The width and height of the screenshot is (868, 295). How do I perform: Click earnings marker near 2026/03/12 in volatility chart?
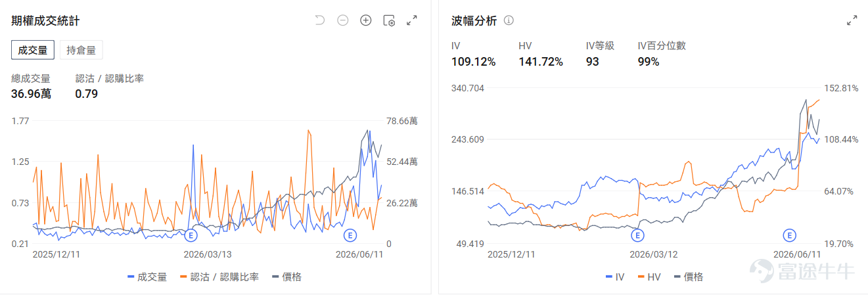pyautogui.click(x=637, y=235)
